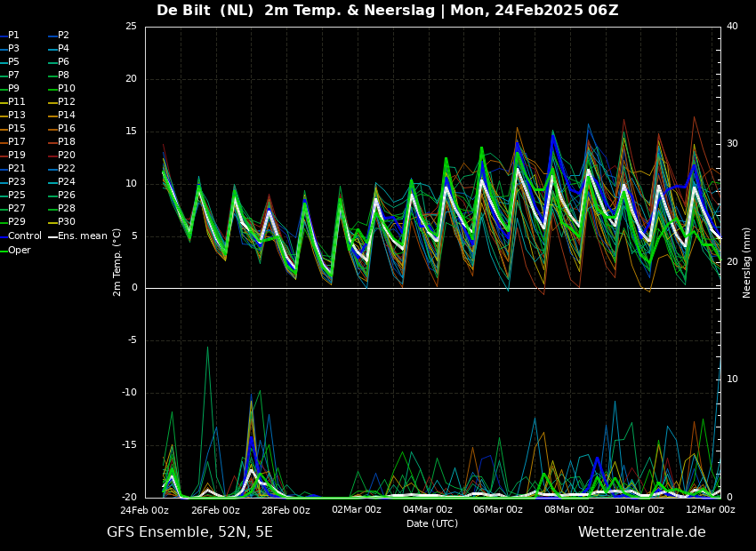Viewport: 756px width, 551px height.
Task: Click the P1 legend entry
Action: click(x=10, y=36)
